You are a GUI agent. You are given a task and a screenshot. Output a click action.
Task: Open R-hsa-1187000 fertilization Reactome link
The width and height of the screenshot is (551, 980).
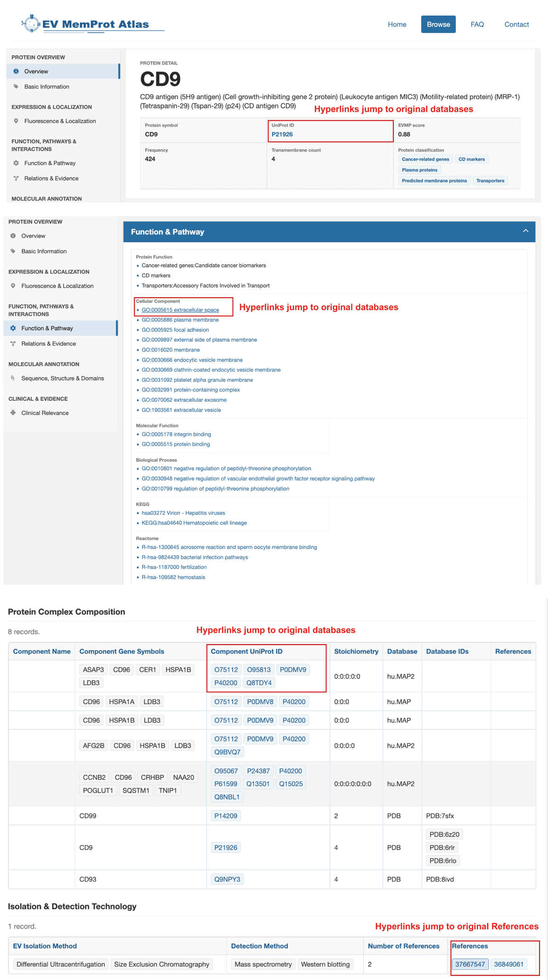pos(174,567)
